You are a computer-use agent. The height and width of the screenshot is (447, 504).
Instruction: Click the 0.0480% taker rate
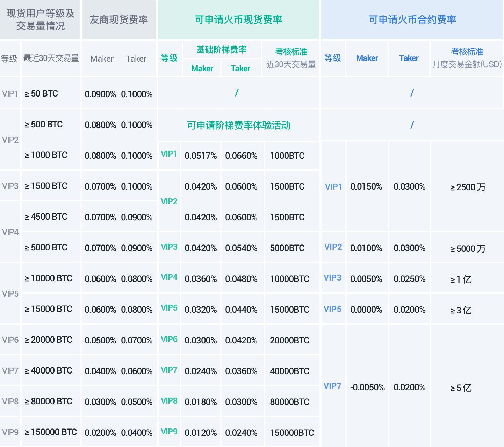pyautogui.click(x=241, y=279)
